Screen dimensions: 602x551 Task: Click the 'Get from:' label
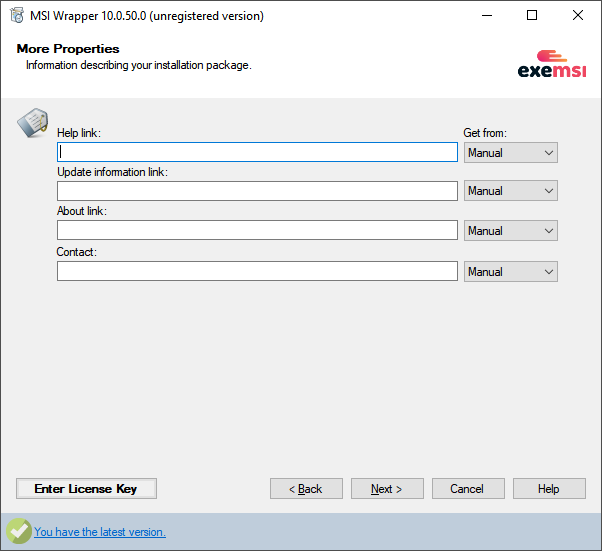point(485,133)
